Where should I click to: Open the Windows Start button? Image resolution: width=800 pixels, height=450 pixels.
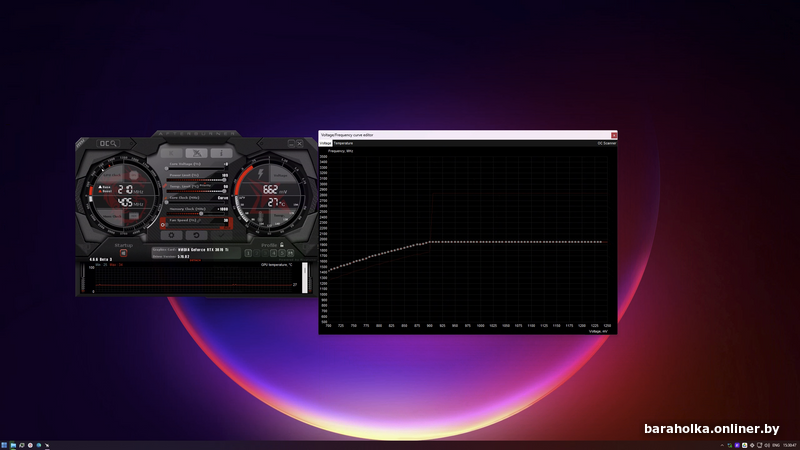[x=4, y=445]
